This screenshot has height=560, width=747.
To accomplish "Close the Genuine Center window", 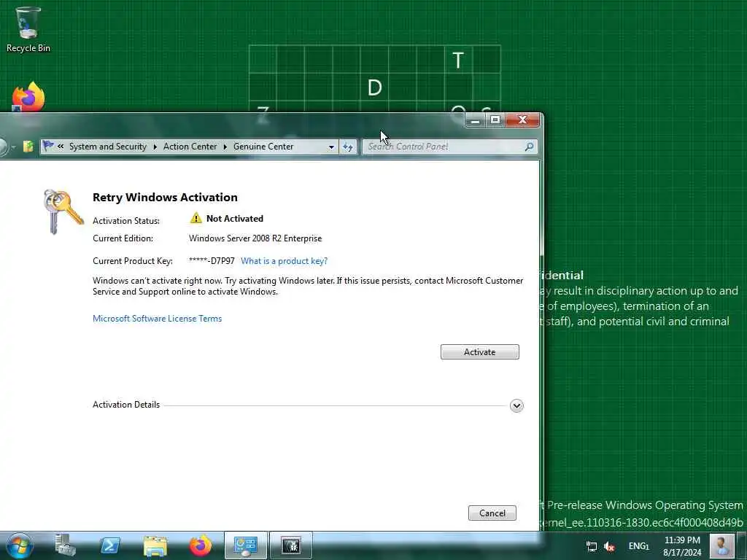I will point(522,120).
